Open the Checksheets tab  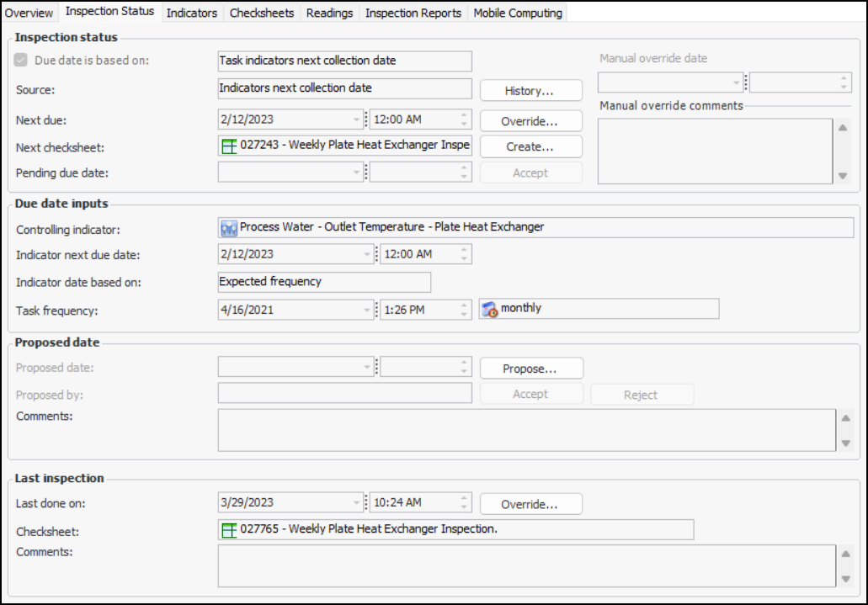(x=262, y=13)
